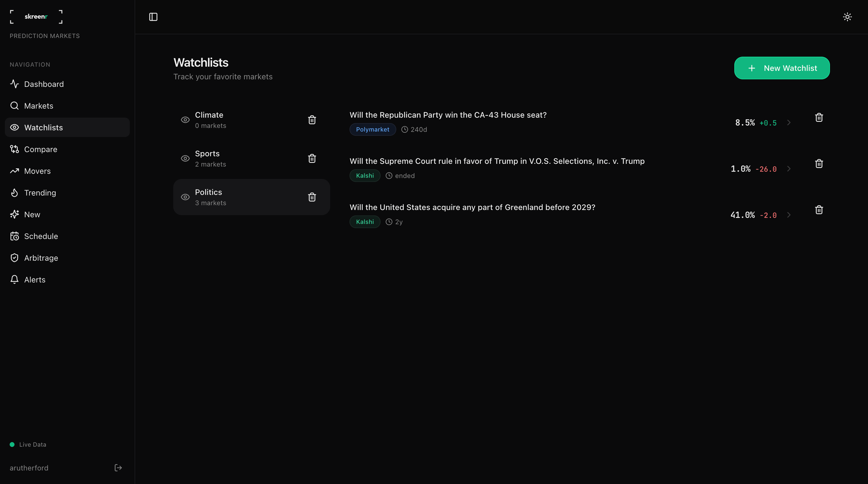This screenshot has width=868, height=484.
Task: Click the Watchlists eye icon in sidebar
Action: click(x=14, y=127)
